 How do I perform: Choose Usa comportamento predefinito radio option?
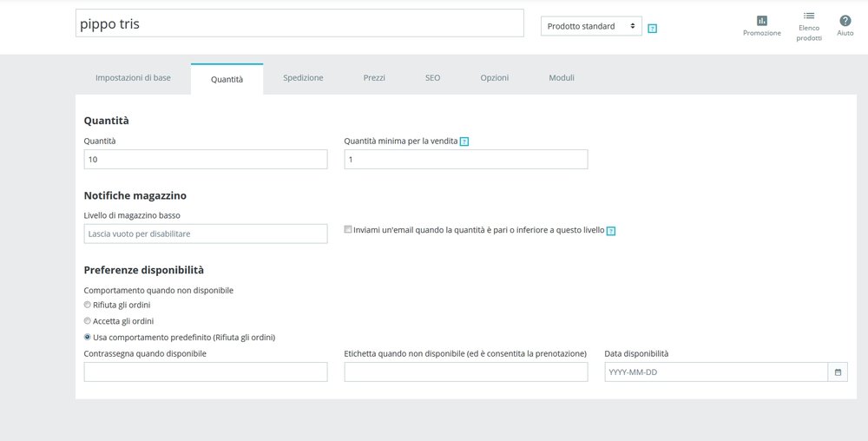tap(87, 337)
